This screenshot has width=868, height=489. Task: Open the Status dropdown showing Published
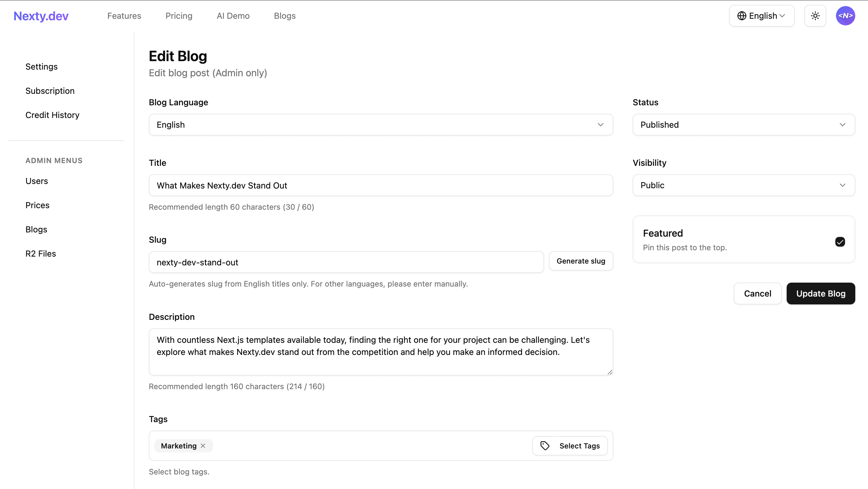[744, 125]
